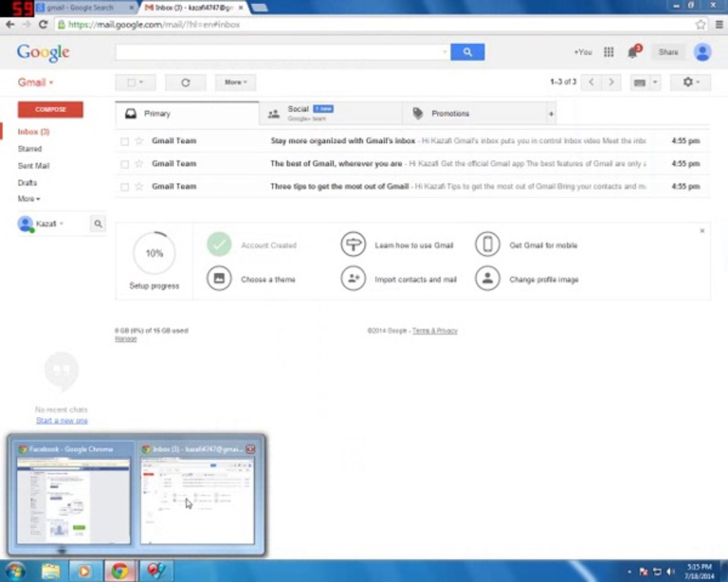Image resolution: width=728 pixels, height=582 pixels.
Task: Tick the 'Stay more organized' email checkbox
Action: 125,141
